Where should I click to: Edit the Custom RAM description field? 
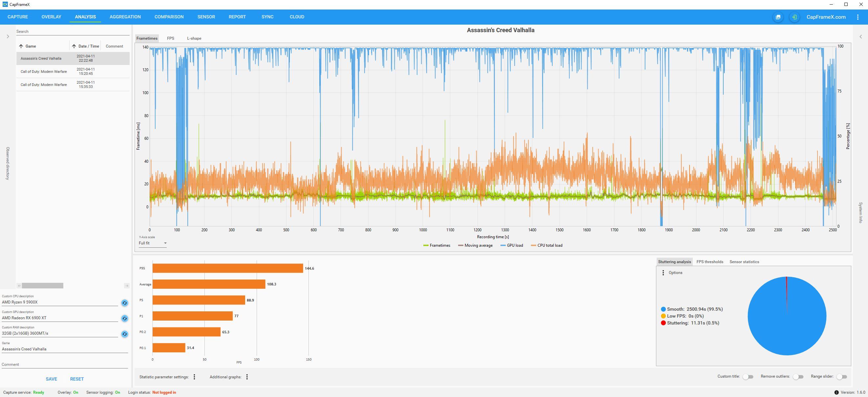click(x=60, y=333)
